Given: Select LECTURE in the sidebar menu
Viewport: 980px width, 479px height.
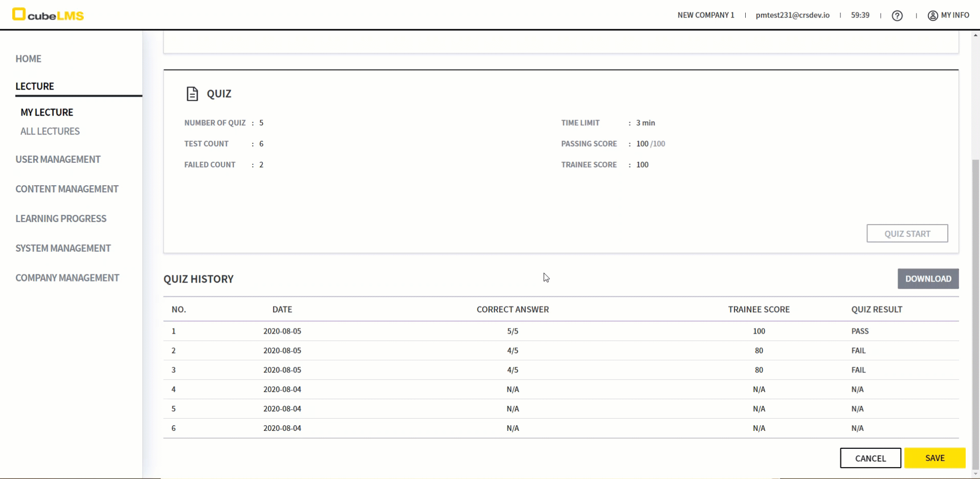Looking at the screenshot, I should [35, 86].
